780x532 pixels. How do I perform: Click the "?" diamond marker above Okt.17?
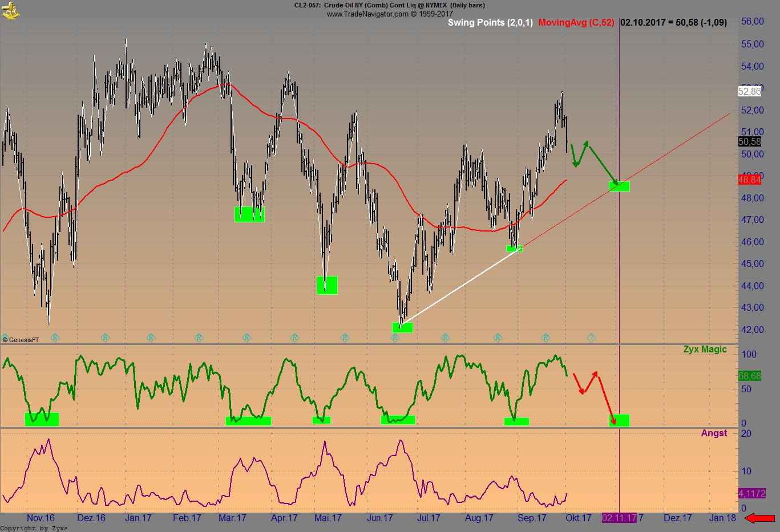590,338
